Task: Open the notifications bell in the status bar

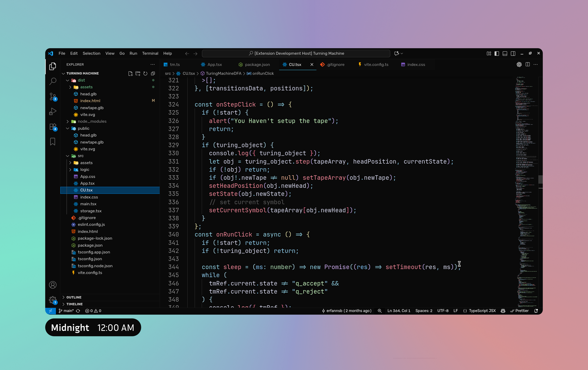Action: tap(536, 311)
